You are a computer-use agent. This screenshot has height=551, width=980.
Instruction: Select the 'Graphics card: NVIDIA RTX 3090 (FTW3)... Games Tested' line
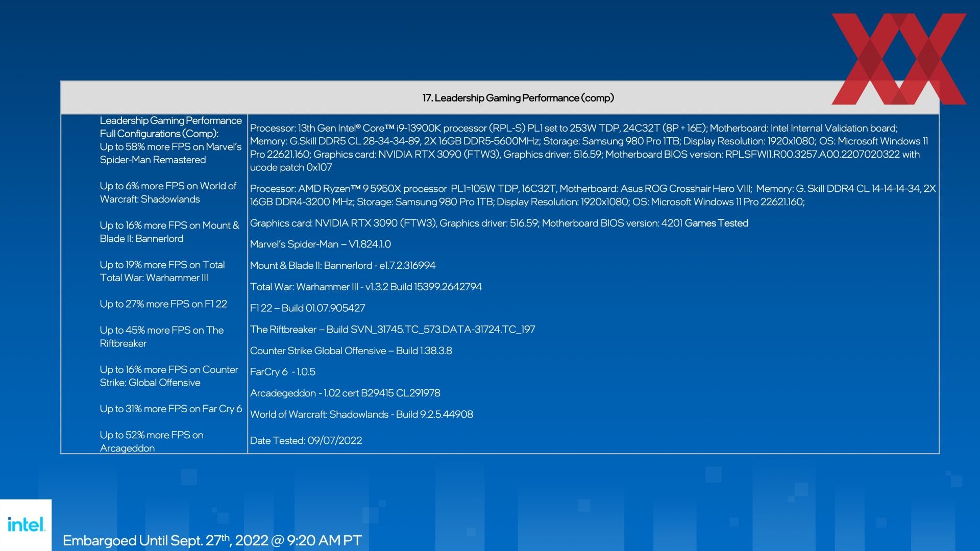point(499,223)
